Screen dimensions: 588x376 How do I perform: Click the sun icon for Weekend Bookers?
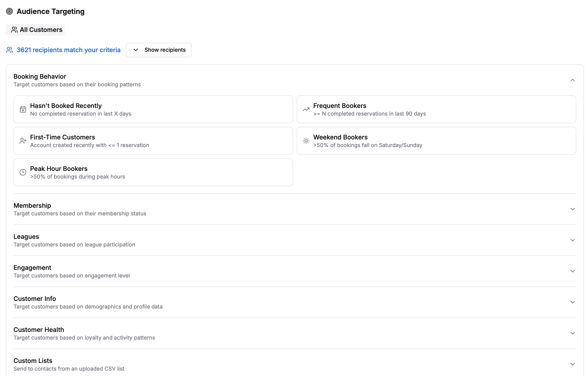point(306,141)
